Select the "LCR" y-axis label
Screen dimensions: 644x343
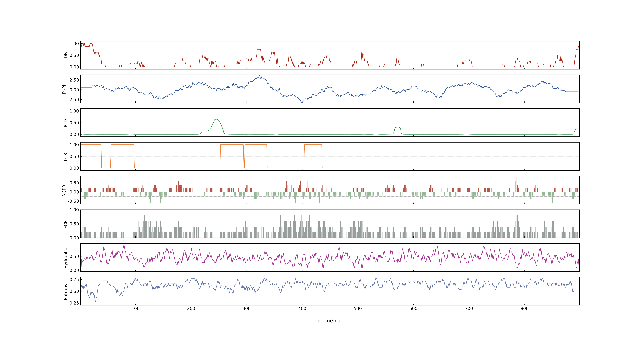pyautogui.click(x=66, y=157)
